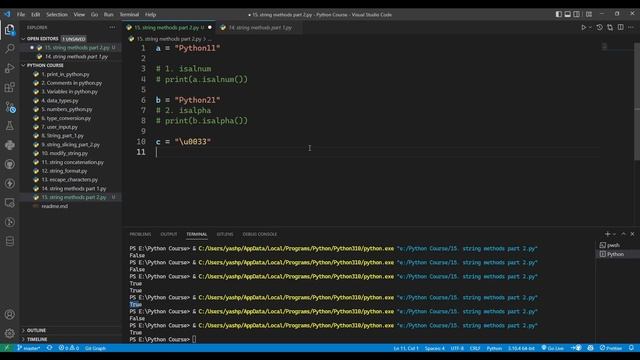Open the Manage settings gear
Screen dimensions: 640x360
[9, 333]
